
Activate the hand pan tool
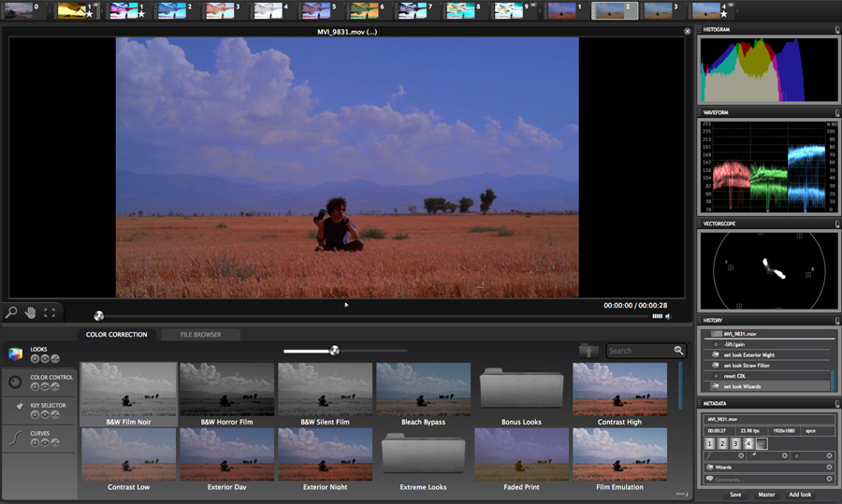click(x=30, y=313)
